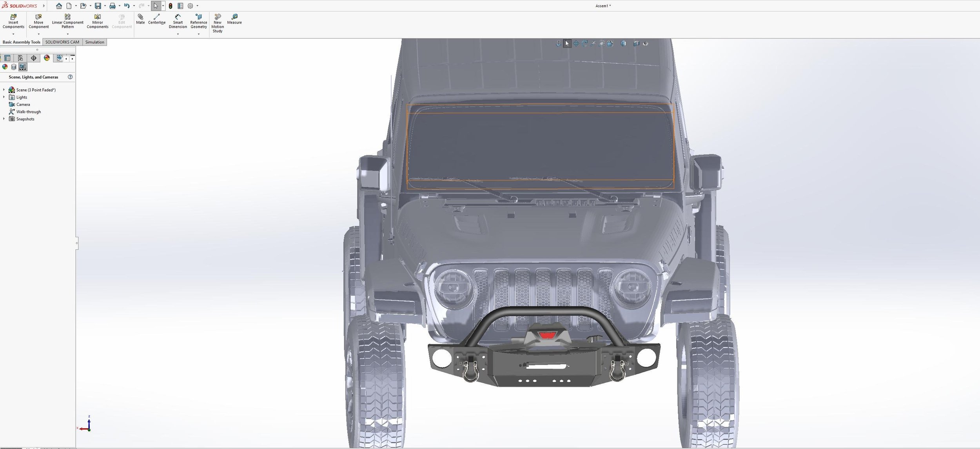Open the DisplayManager appearance sphere tab

pos(47,58)
